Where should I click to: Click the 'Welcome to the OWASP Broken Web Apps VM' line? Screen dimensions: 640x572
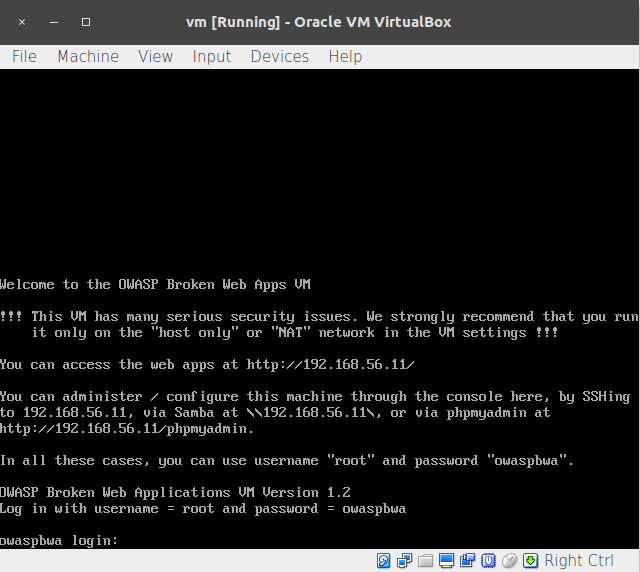click(x=155, y=285)
